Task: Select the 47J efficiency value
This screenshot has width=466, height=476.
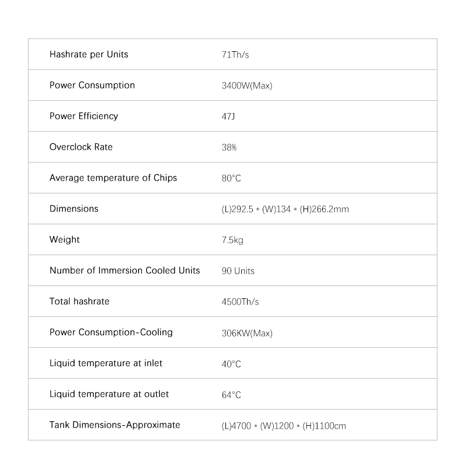Action: tap(228, 117)
